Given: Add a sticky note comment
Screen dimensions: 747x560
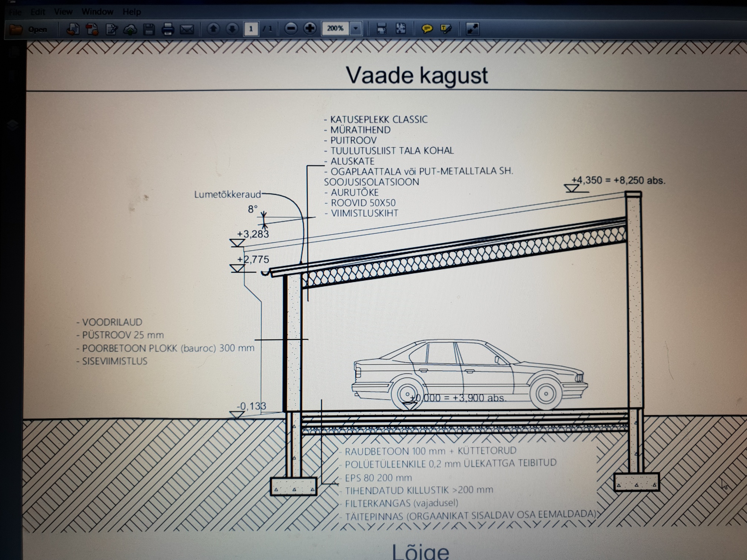Looking at the screenshot, I should pos(427,29).
